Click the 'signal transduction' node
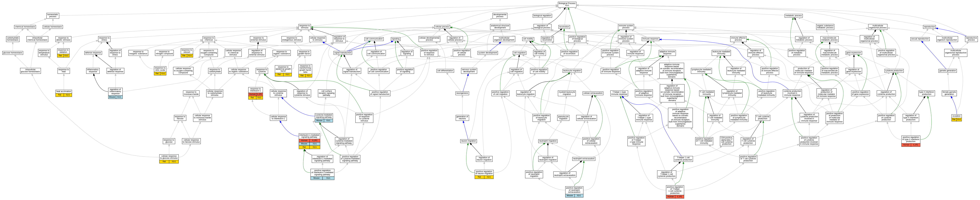The width and height of the screenshot is (980, 200). coord(343,53)
